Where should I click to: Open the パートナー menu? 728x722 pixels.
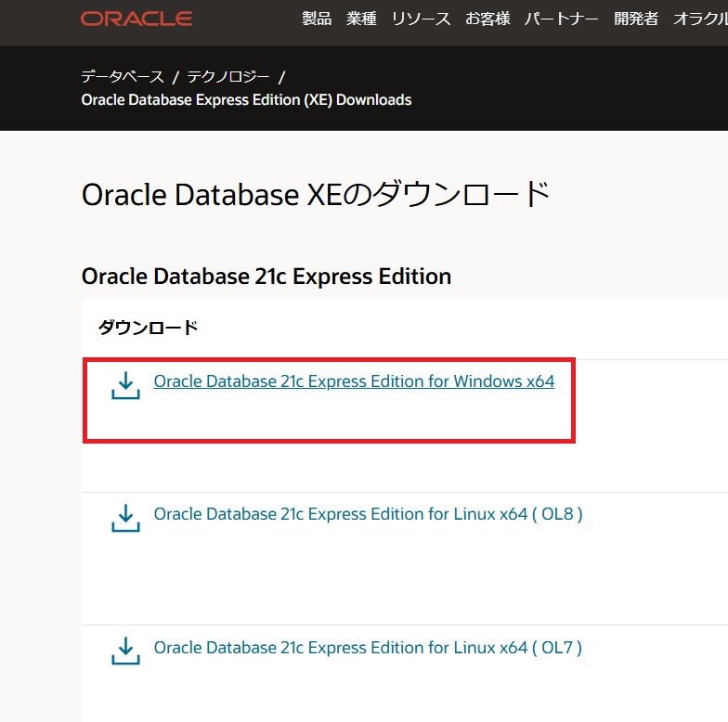pyautogui.click(x=561, y=19)
